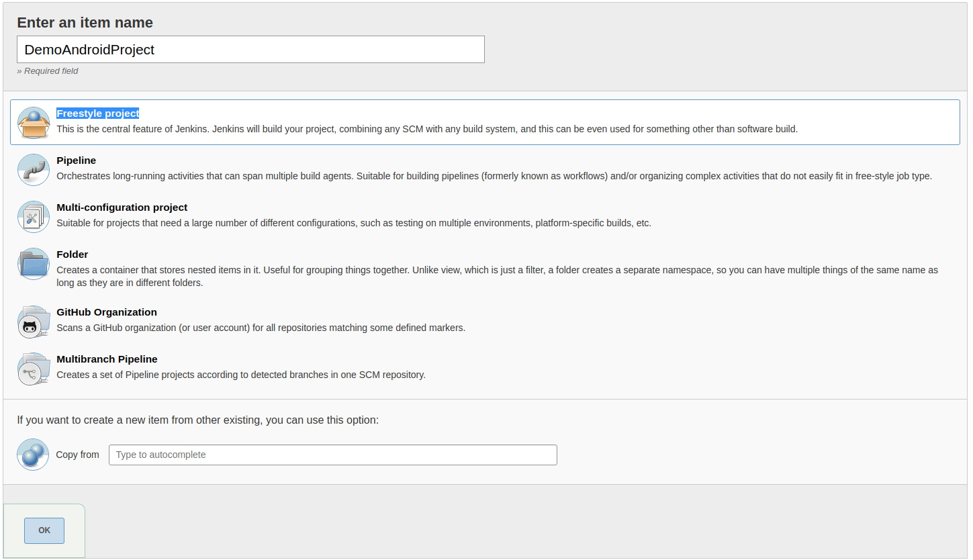Click the Pipeline pipe icon
973x560 pixels.
coord(34,170)
